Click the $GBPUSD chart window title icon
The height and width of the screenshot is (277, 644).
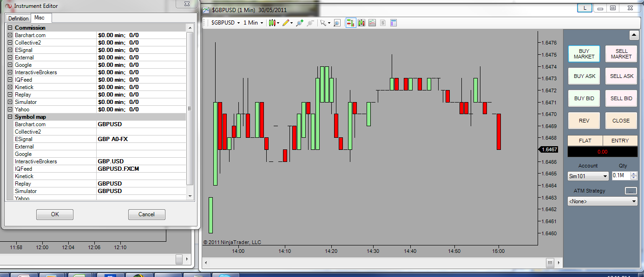206,9
